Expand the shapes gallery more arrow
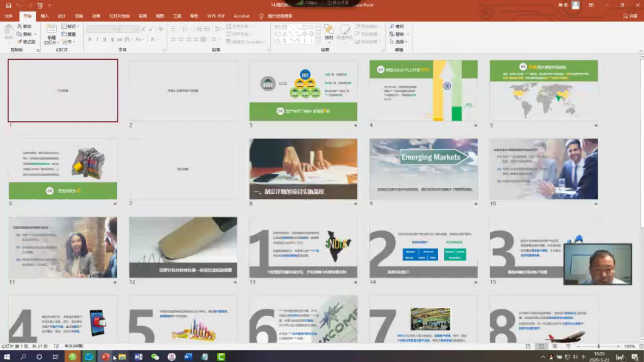The width and height of the screenshot is (644, 362). [318, 41]
